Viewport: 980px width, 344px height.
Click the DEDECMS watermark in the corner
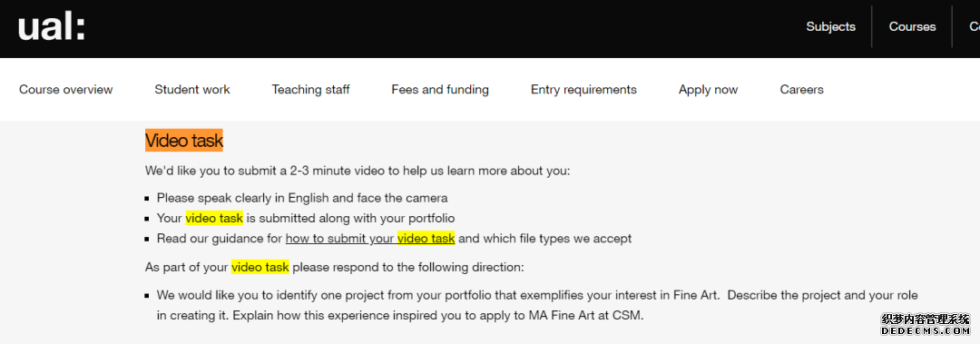[925, 325]
